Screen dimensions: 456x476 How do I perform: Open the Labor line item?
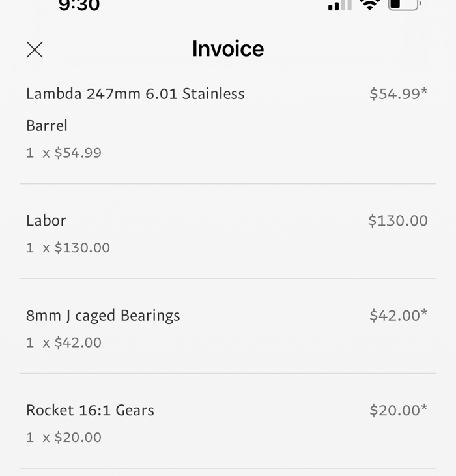[x=46, y=220]
